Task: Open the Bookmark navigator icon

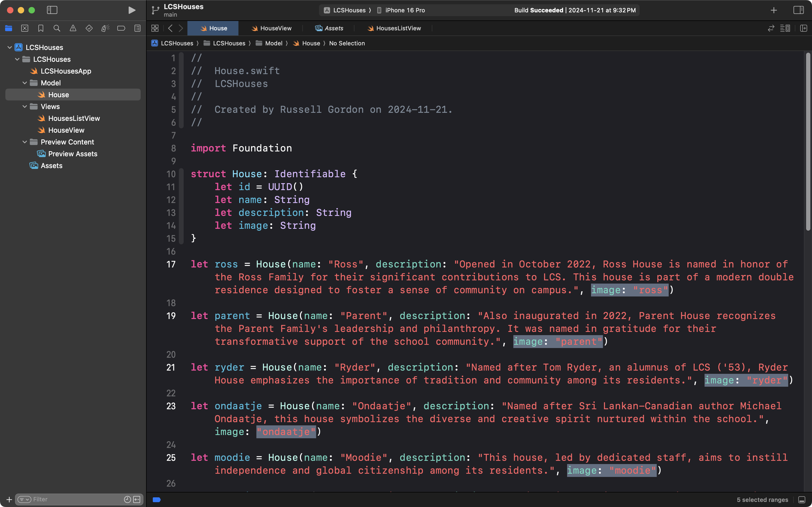Action: (x=41, y=28)
